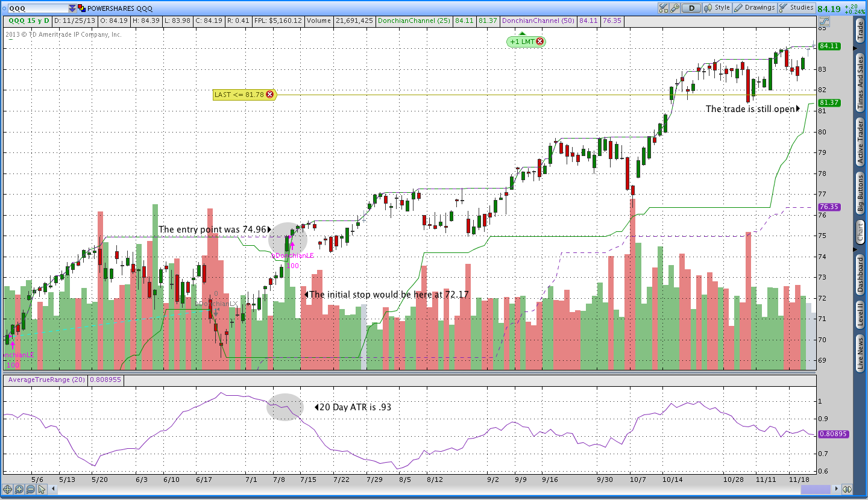Click the R: 0.41 range readout
This screenshot has height=500, width=868.
click(x=239, y=20)
